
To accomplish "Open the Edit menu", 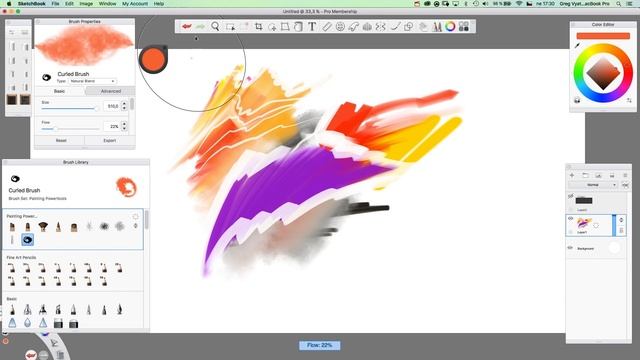I will [x=69, y=3].
